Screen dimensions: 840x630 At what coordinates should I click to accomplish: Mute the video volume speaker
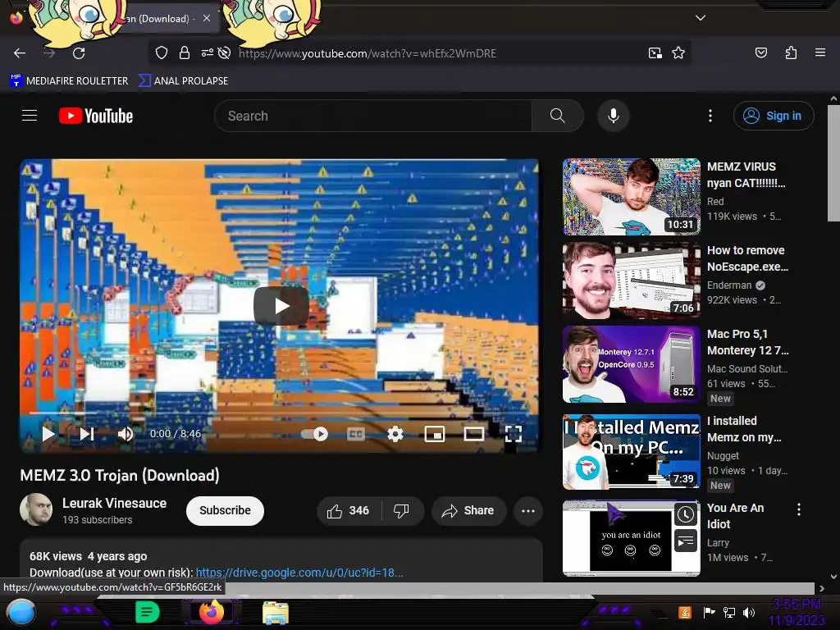pos(126,434)
